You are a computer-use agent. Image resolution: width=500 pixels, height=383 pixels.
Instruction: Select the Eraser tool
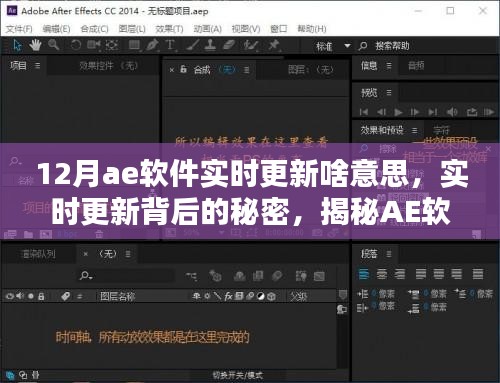point(229,45)
